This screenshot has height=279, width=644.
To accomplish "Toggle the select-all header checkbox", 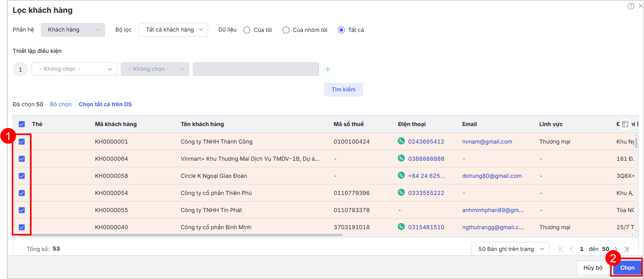I will [22, 124].
